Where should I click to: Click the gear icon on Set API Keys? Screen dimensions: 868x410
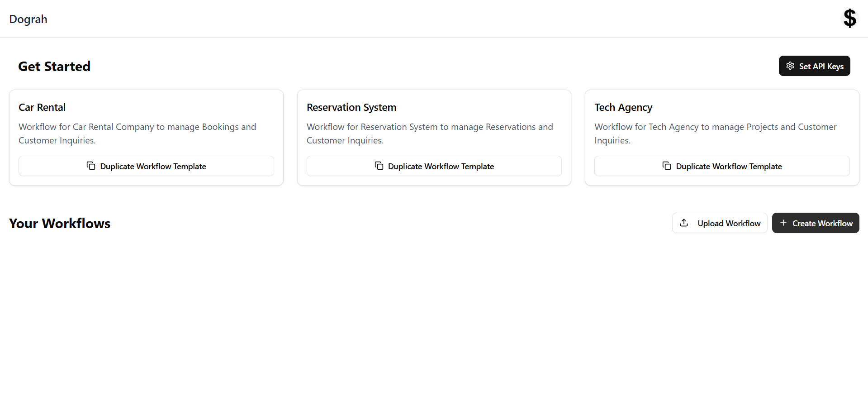(790, 66)
